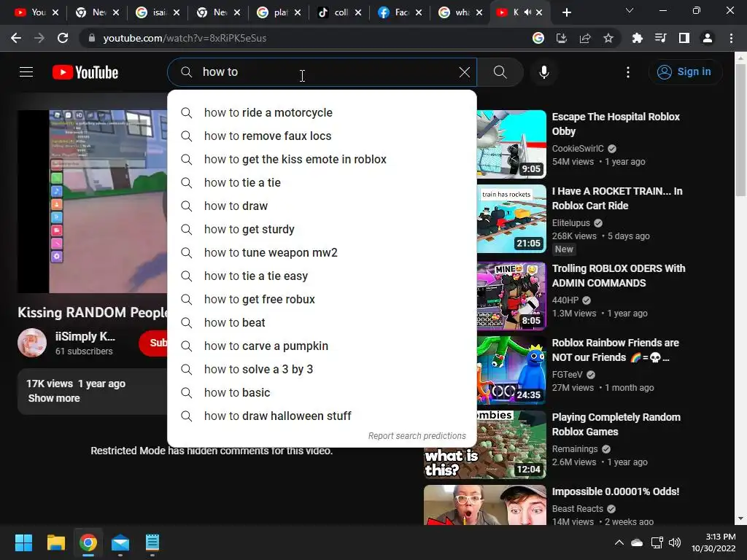
Task: Open 'Playing Completely Random Roblox Games' video
Action: click(616, 424)
